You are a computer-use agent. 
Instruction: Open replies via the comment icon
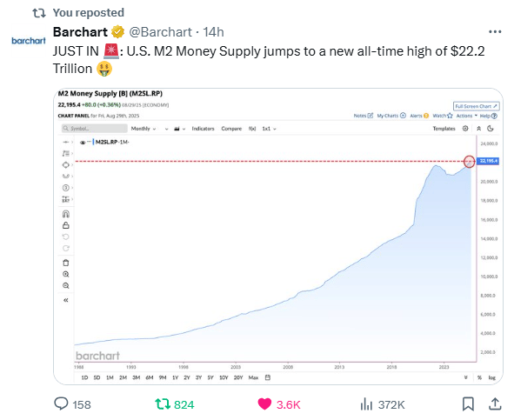[x=61, y=404]
